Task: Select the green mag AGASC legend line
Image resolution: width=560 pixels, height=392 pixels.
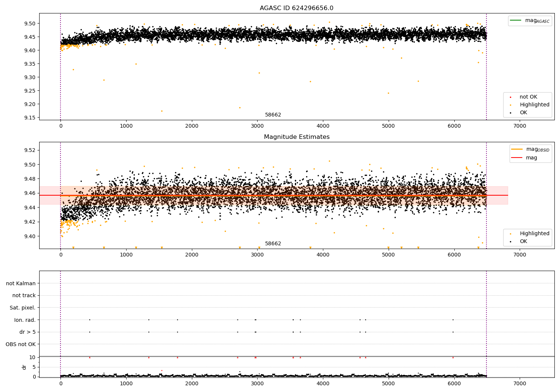Action: 516,20
